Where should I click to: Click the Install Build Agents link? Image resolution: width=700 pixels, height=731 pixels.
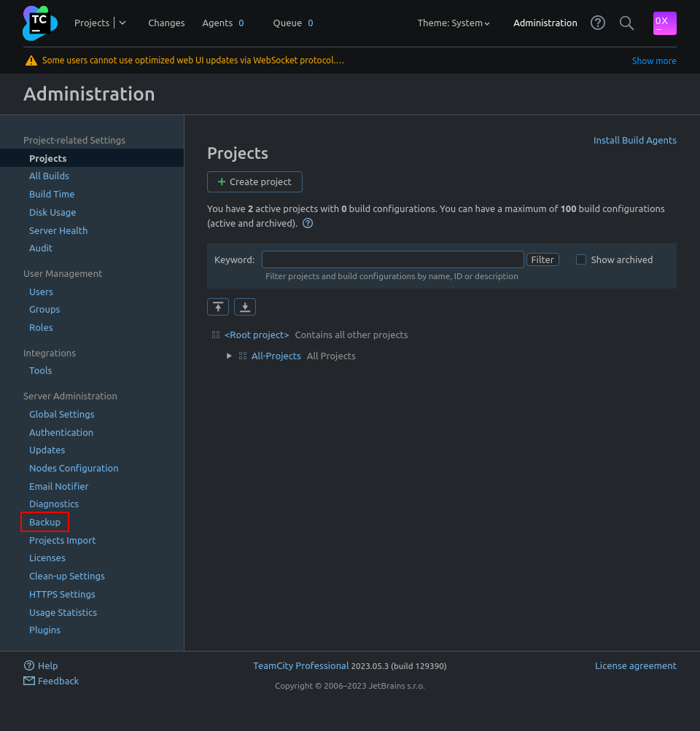click(x=634, y=140)
